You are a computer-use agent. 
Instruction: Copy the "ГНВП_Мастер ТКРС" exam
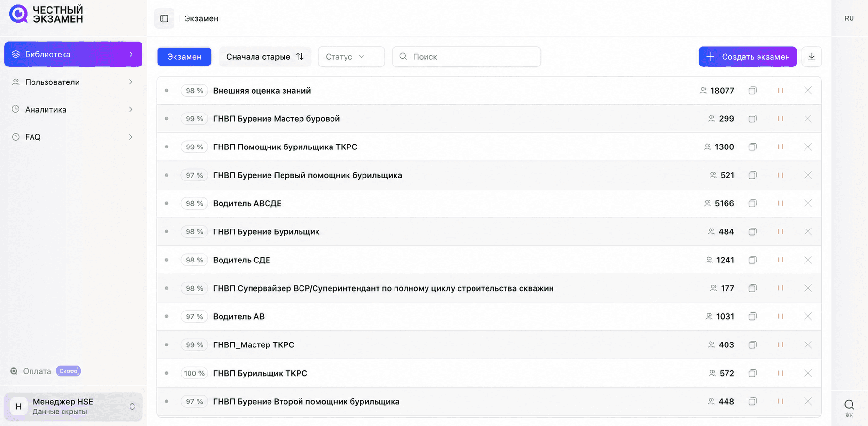(x=752, y=345)
